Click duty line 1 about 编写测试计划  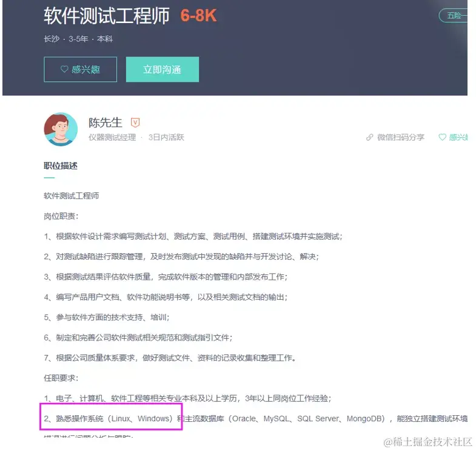point(193,237)
